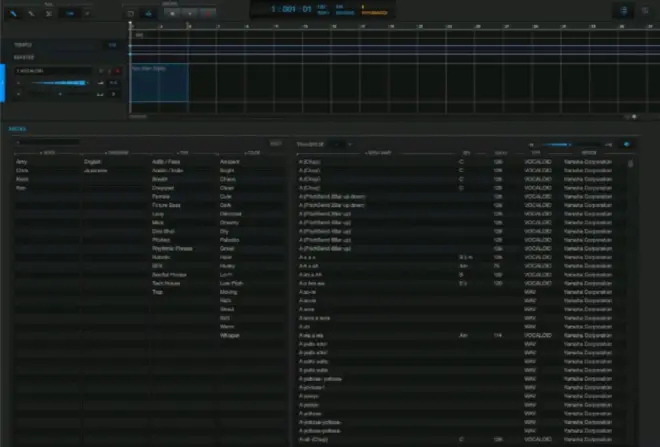Sort by the Voice column header
This screenshot has width=660, height=447.
tap(48, 153)
